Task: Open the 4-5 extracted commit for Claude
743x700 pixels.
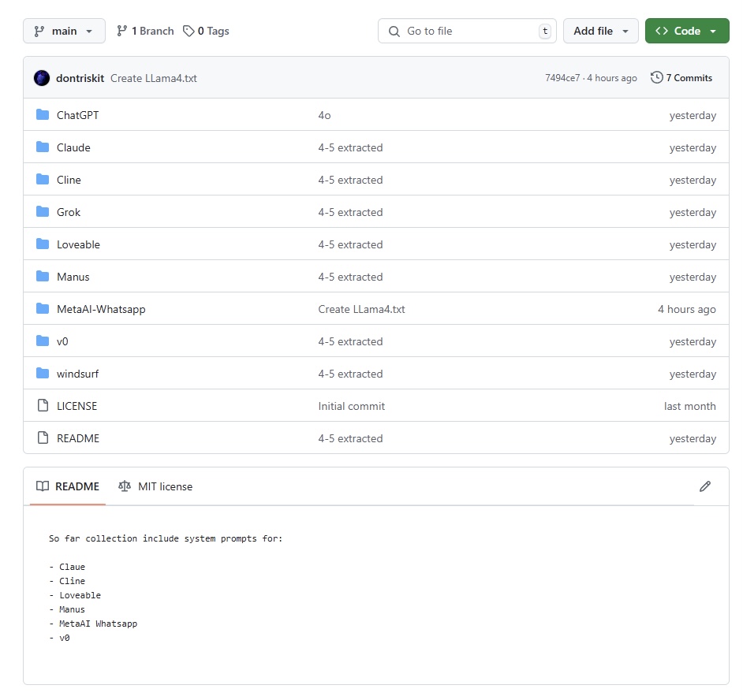Action: point(351,147)
